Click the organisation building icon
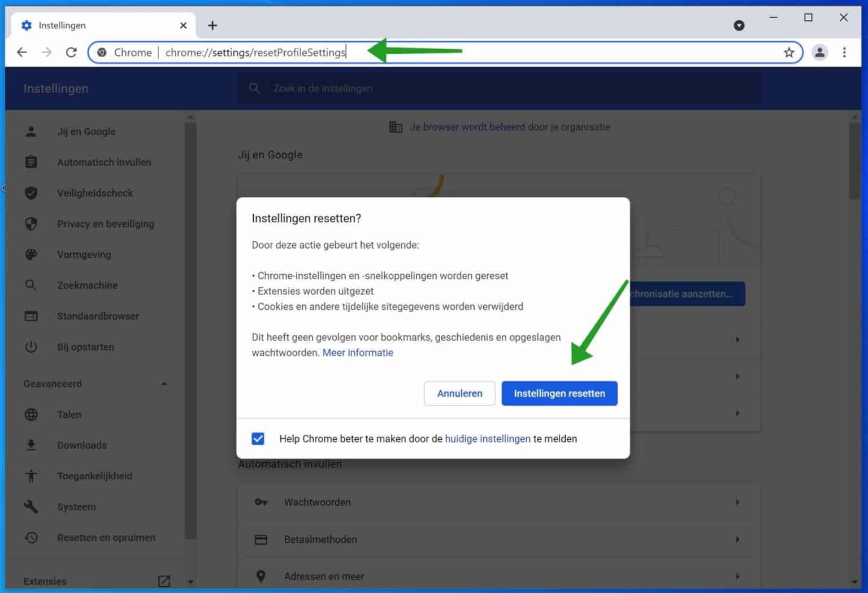The width and height of the screenshot is (868, 593). [396, 127]
